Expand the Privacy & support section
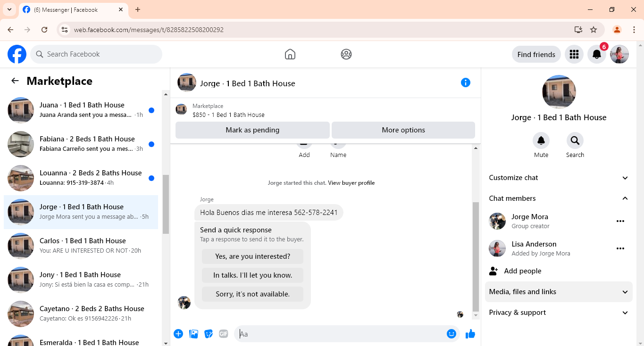 (x=559, y=313)
